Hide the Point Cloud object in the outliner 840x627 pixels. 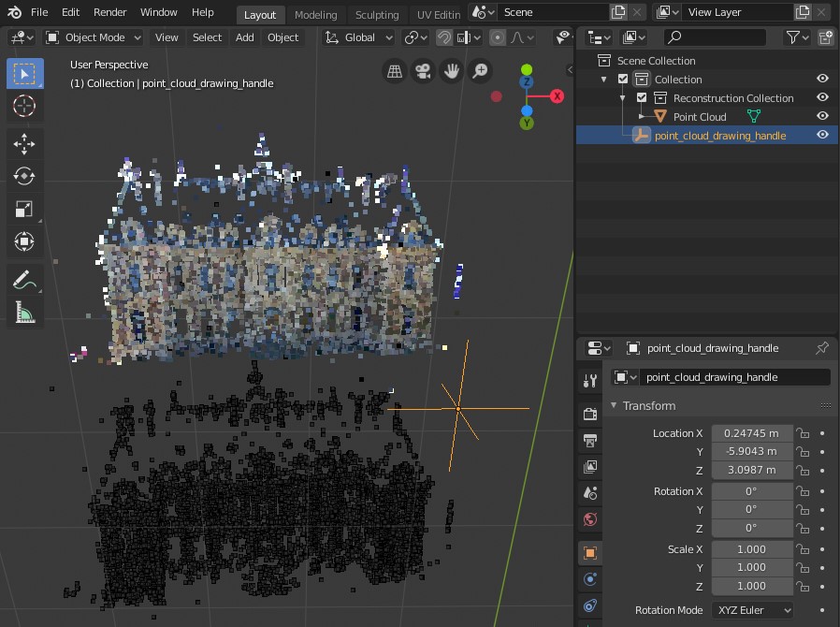(x=821, y=116)
